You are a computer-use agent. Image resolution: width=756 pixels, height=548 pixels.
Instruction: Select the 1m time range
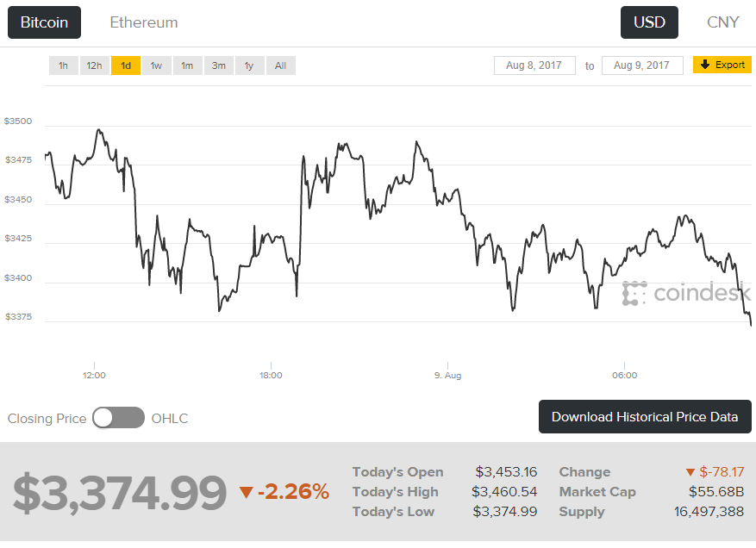tap(187, 65)
